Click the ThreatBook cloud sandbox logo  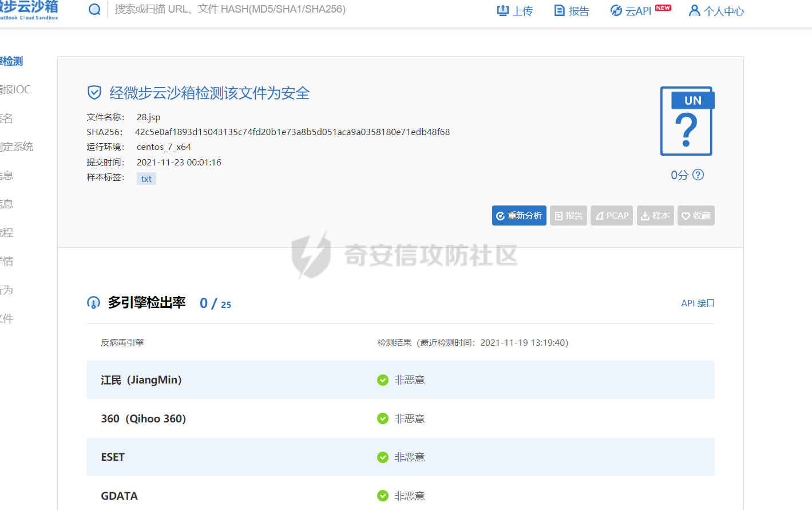coord(29,10)
